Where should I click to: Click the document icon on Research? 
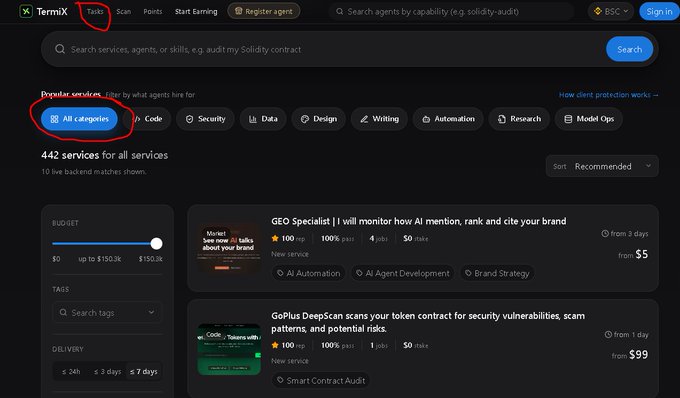click(x=502, y=119)
